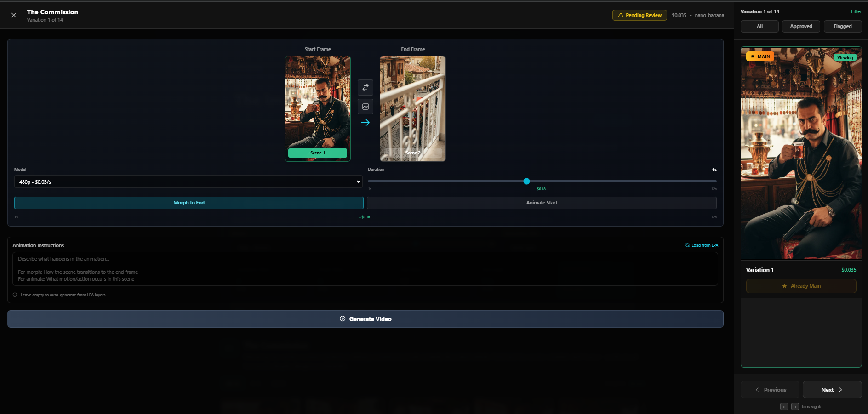Select the All variations filter tab
Viewport: 868px width, 414px height.
[759, 26]
